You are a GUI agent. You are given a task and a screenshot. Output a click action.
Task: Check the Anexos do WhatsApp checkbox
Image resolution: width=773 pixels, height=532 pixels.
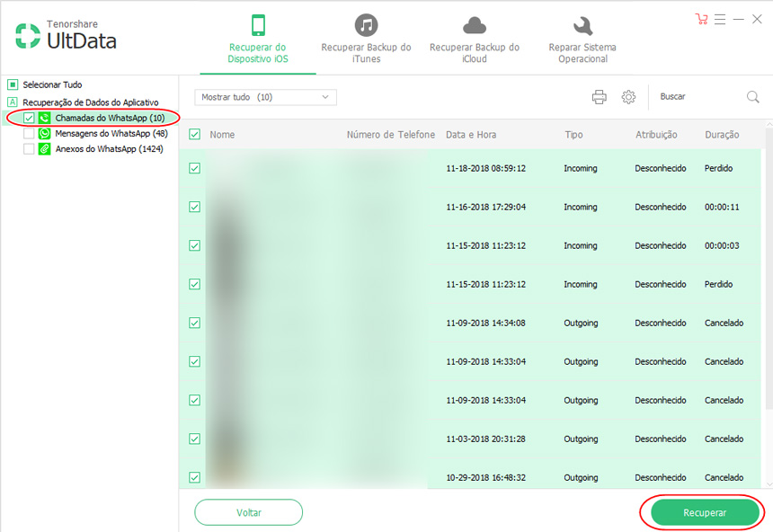(x=29, y=149)
